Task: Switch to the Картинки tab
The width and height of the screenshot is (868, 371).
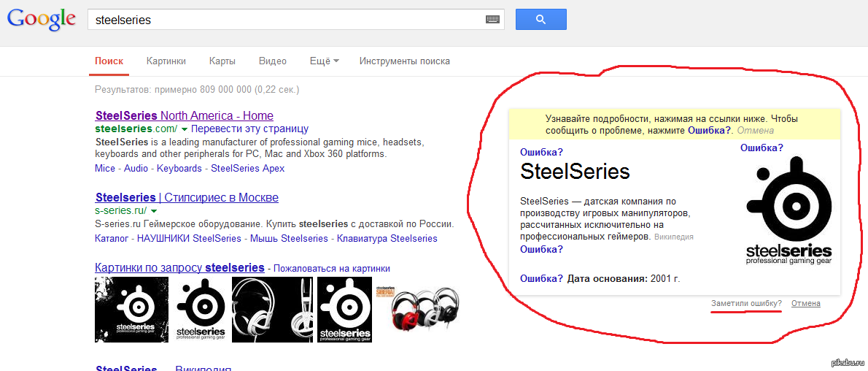Action: pos(166,61)
